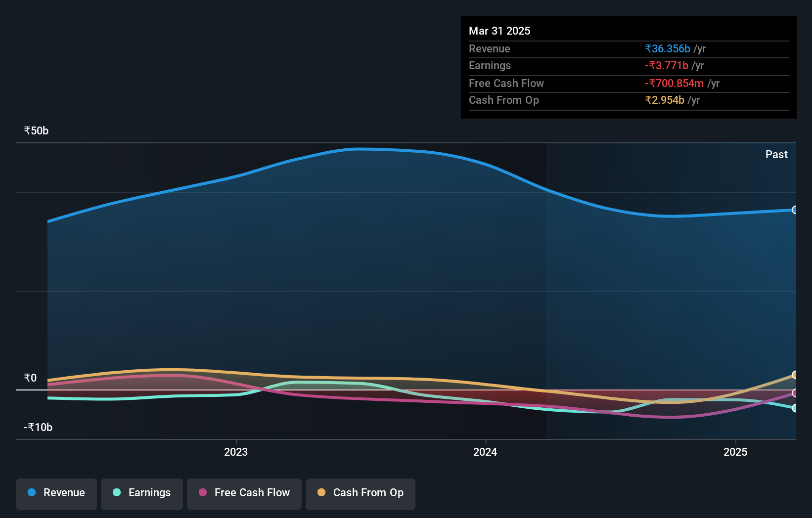This screenshot has width=812, height=518.
Task: Toggle the Earnings series visibility
Action: (141, 493)
